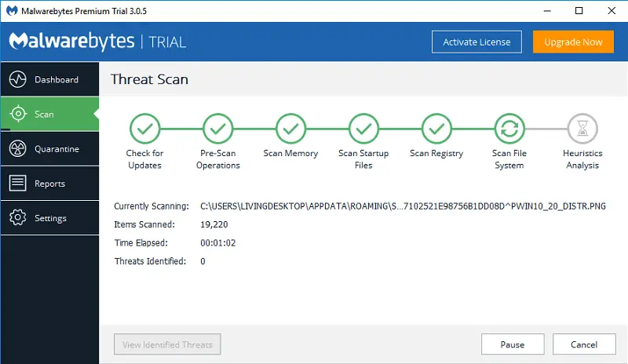Viewport: 628px width, 364px height.
Task: Click the Time Elapsed label
Action: pyautogui.click(x=141, y=243)
